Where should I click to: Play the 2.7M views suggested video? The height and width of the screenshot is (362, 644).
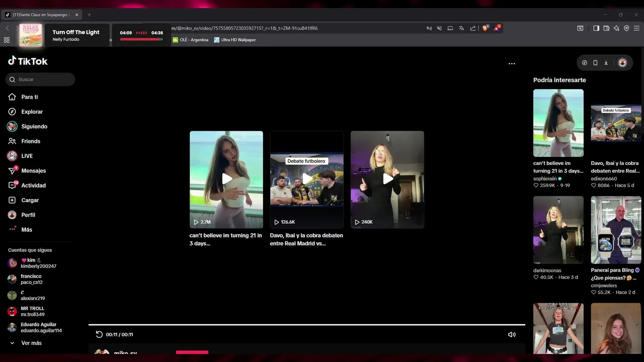pos(226,179)
